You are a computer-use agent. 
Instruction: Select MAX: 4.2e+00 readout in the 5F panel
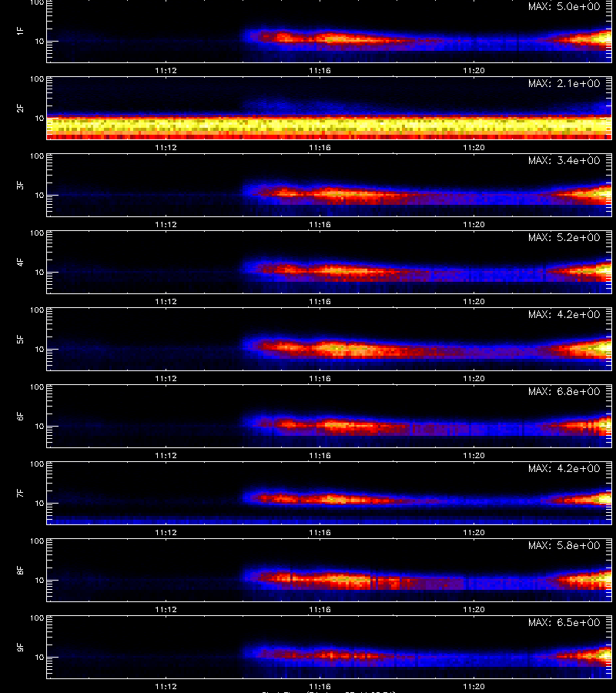[564, 314]
